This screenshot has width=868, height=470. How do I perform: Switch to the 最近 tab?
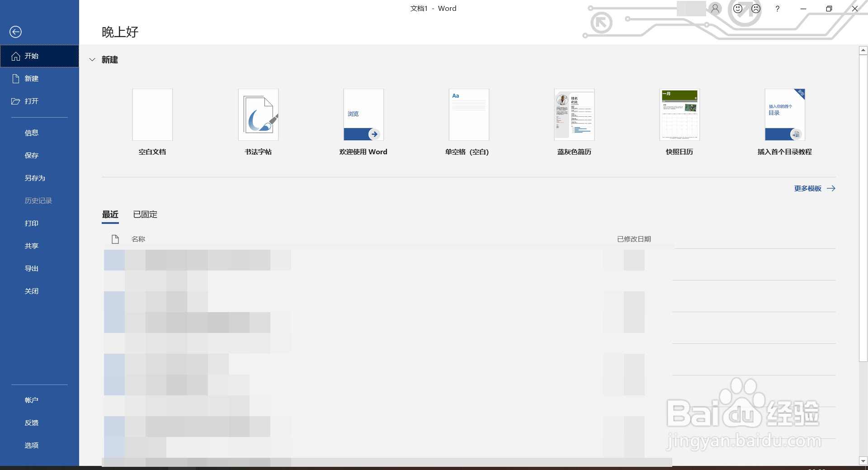110,214
